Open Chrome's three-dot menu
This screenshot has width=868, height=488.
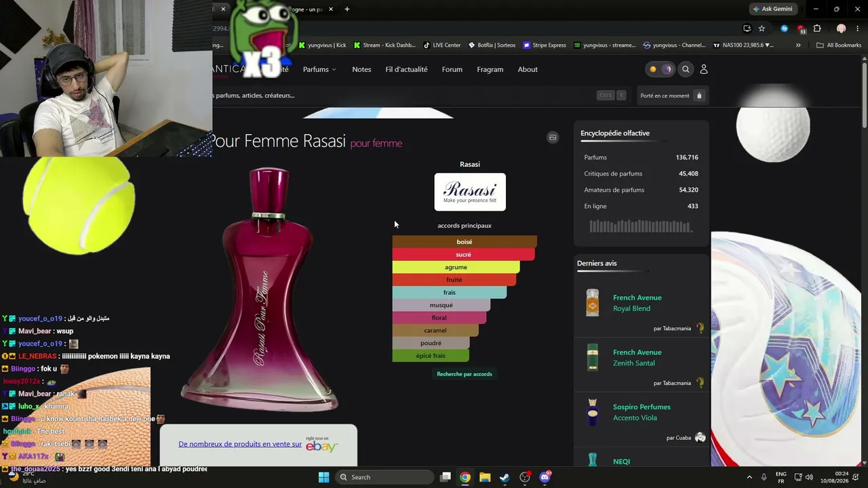click(857, 28)
